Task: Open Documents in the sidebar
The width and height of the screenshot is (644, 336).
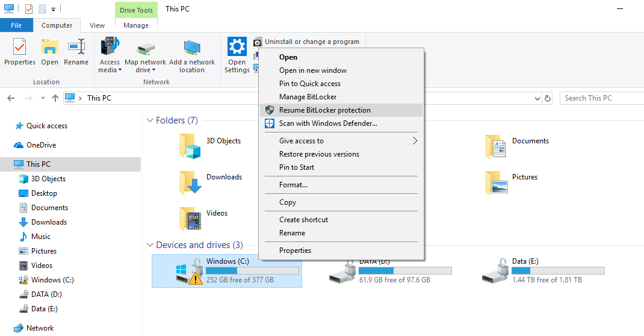Action: tap(49, 208)
